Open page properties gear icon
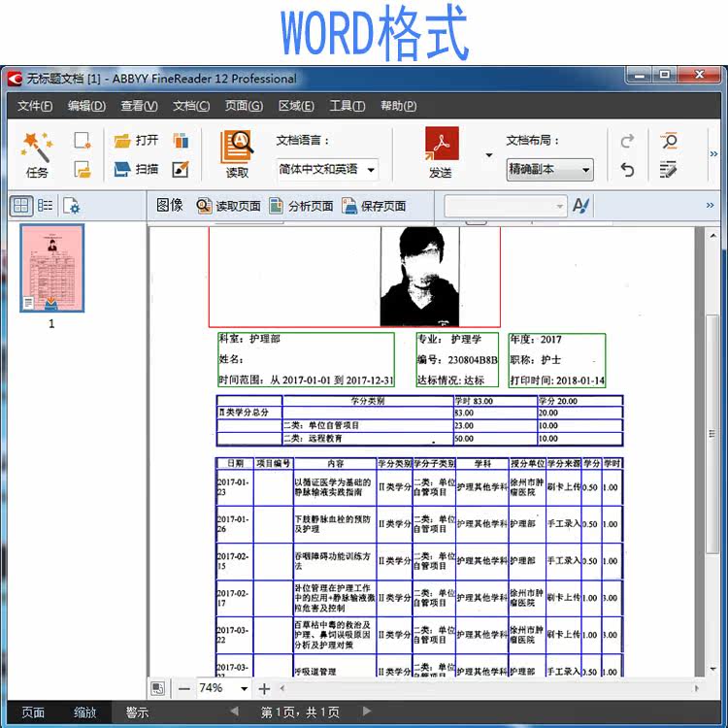Screen dimensions: 728x728 point(71,205)
